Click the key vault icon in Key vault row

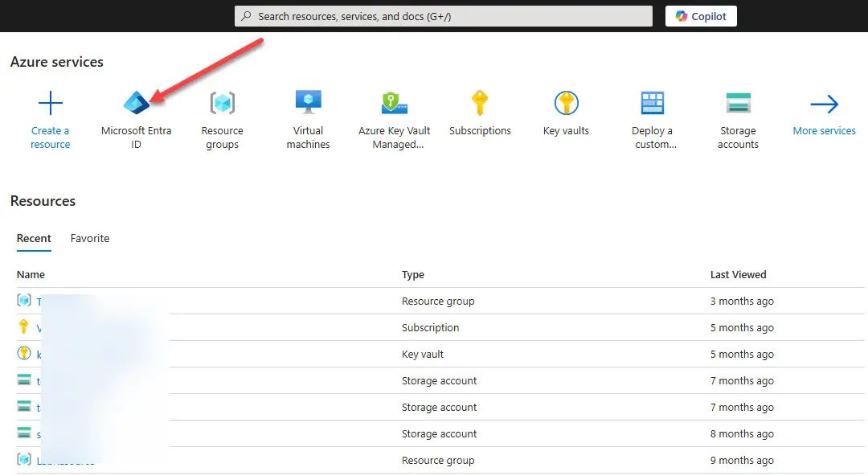coord(24,353)
